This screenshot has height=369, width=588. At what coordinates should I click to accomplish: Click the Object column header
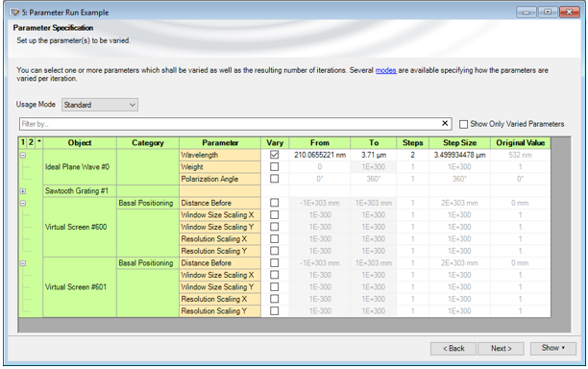[x=80, y=142]
